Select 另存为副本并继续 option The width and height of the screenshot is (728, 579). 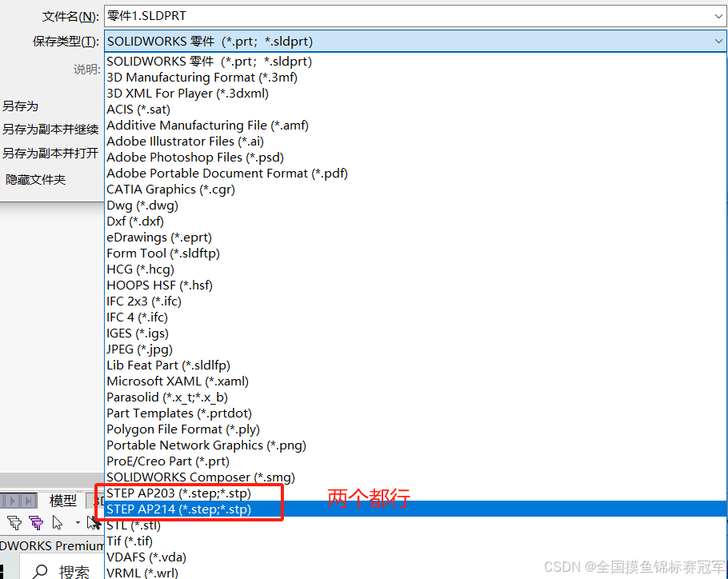[50, 130]
